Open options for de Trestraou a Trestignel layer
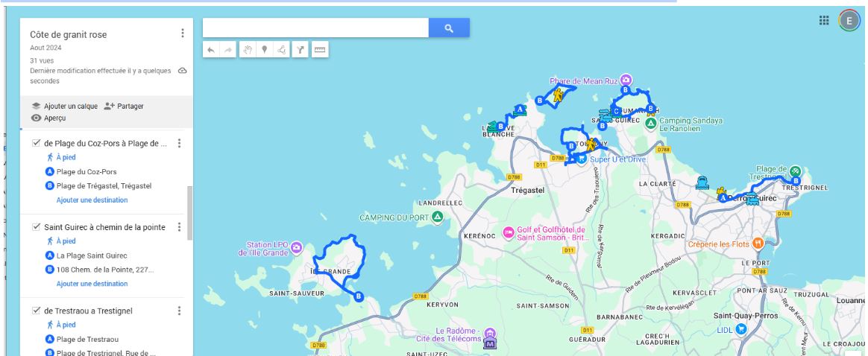 tap(179, 311)
